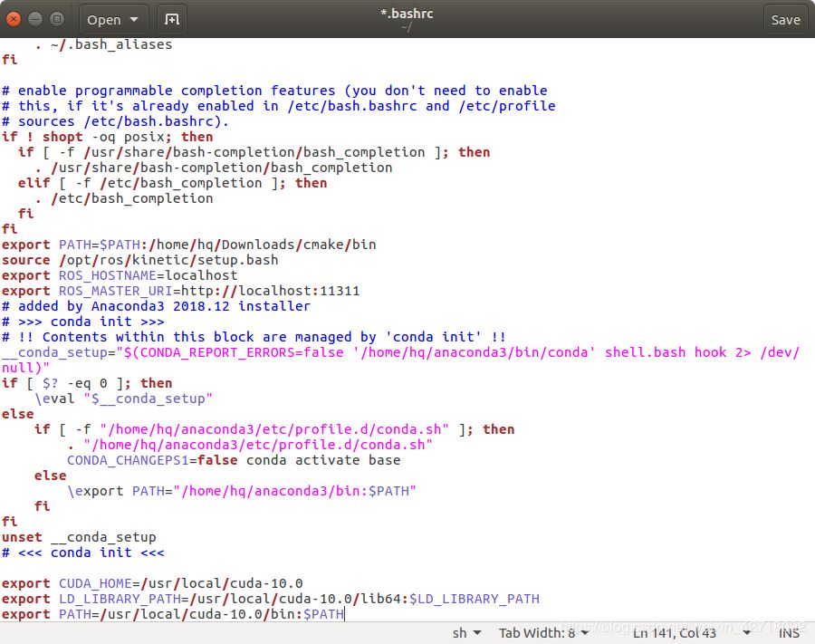Click the Open button
The image size is (815, 644).
tap(104, 19)
